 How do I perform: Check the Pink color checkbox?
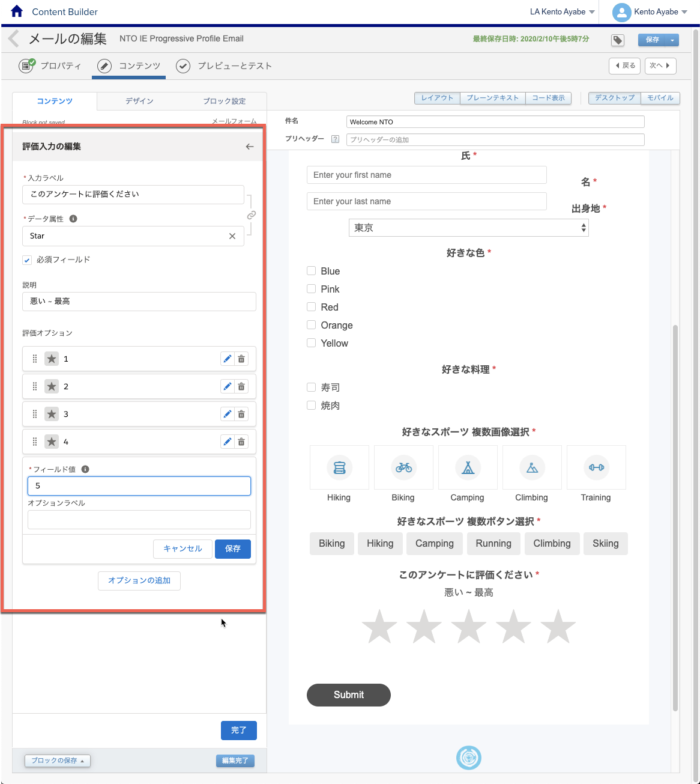click(x=311, y=289)
